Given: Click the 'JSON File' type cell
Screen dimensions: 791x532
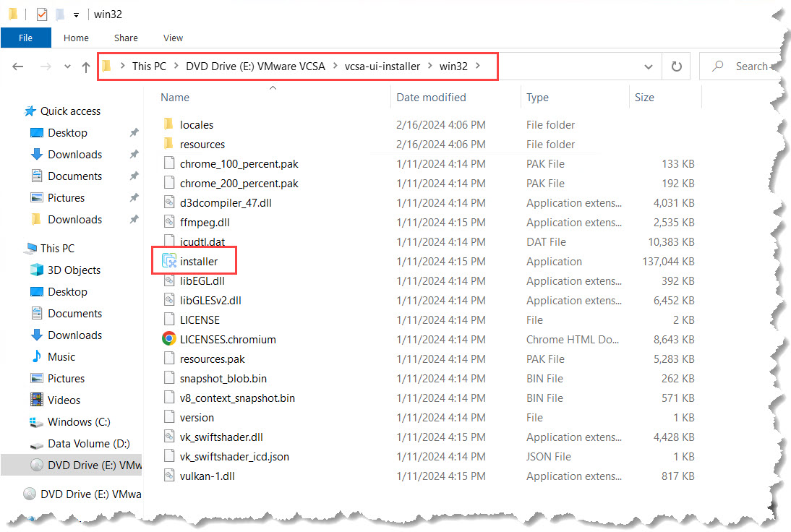Looking at the screenshot, I should [x=548, y=457].
